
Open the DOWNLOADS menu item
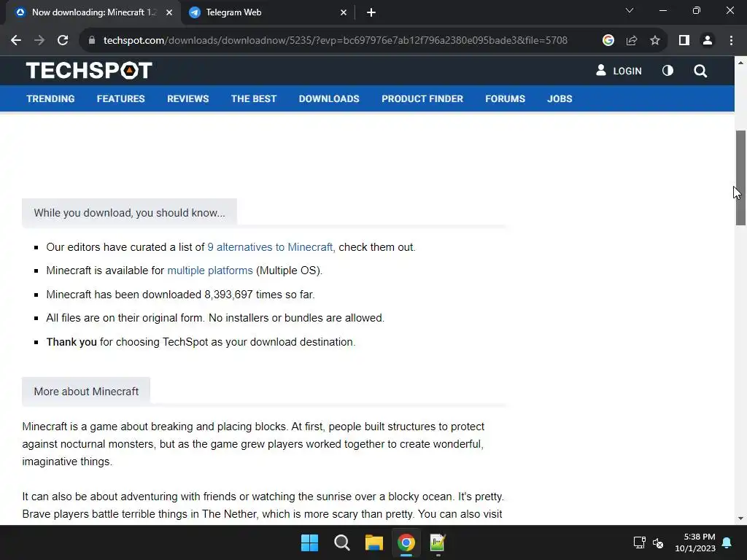click(329, 98)
